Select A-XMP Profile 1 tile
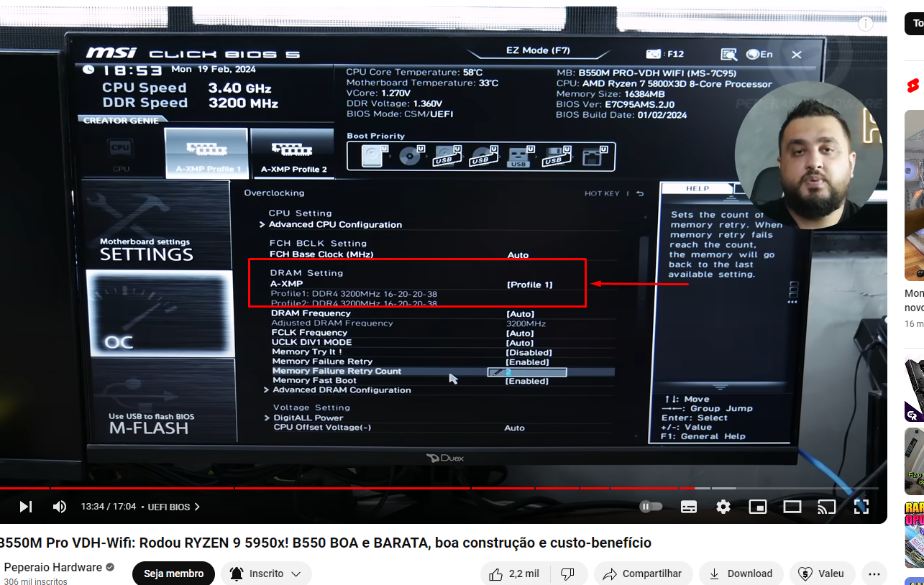This screenshot has width=924, height=585. pyautogui.click(x=207, y=153)
